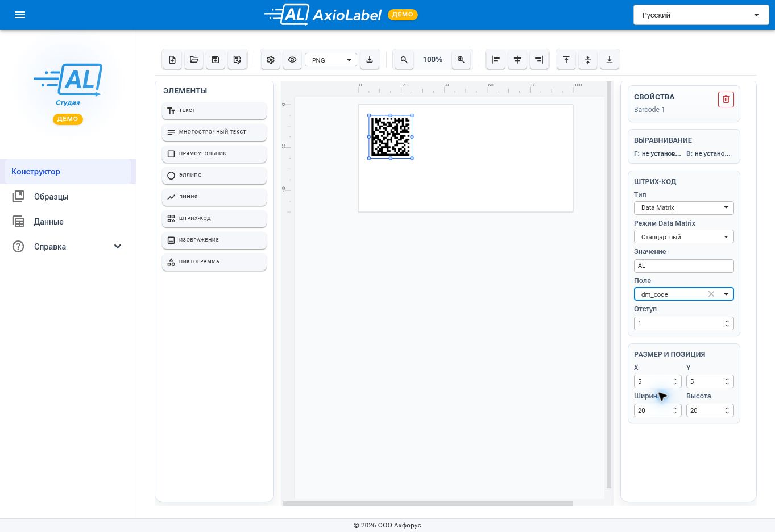The height and width of the screenshot is (532, 775).
Task: Click the canvas horizontal scrollbar
Action: pos(428,504)
